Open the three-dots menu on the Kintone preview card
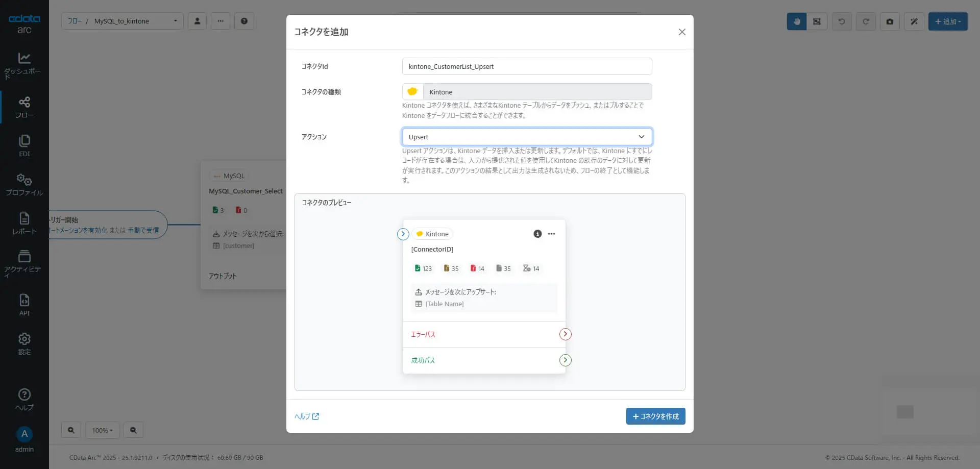980x469 pixels. point(551,234)
